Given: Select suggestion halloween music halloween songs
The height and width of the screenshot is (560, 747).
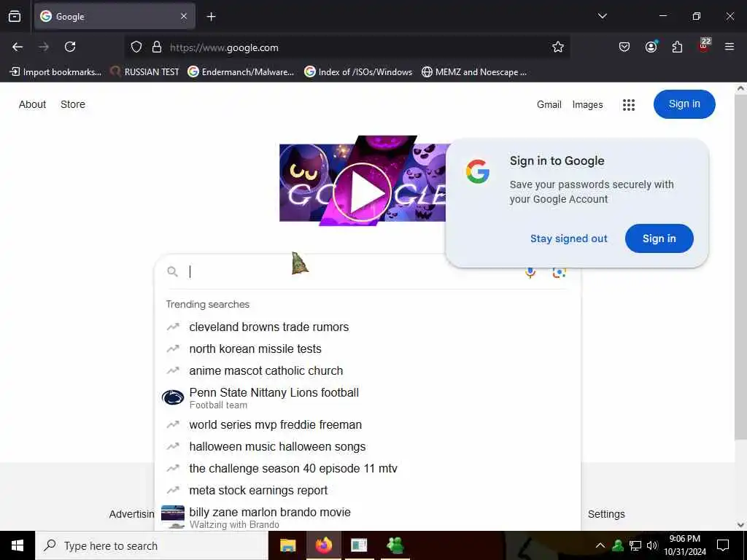Looking at the screenshot, I should pyautogui.click(x=368, y=447).
